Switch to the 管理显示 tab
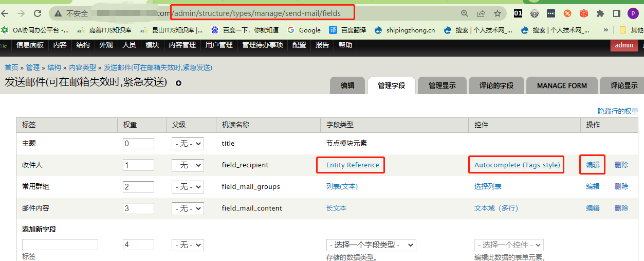Screen dimensions: 644x261 (x=442, y=85)
